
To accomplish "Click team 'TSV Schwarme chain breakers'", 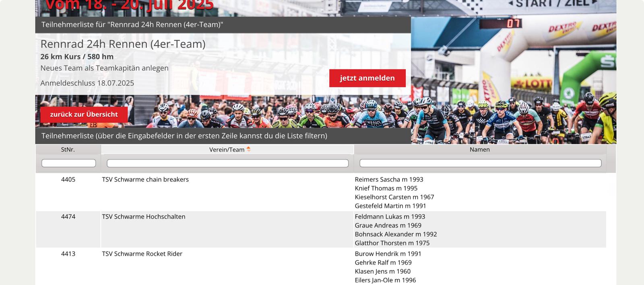I will (x=145, y=179).
